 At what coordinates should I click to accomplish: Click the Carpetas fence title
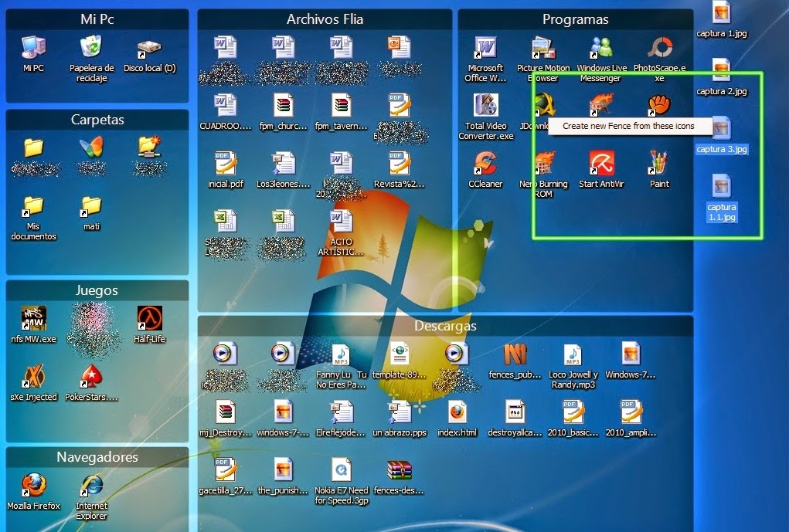click(97, 120)
